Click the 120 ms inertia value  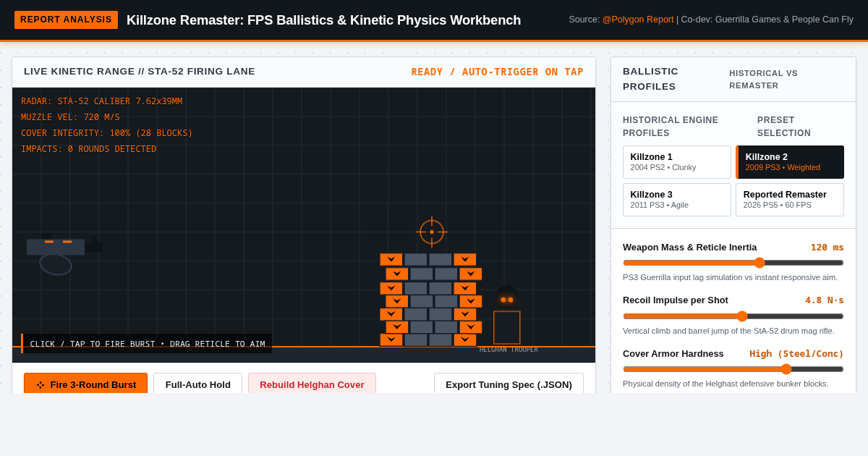(827, 248)
